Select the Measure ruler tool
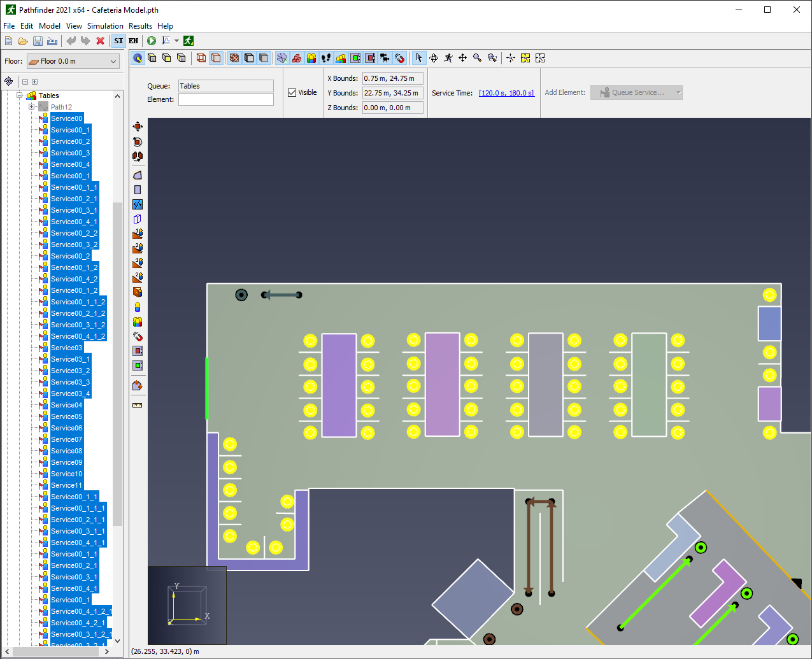 pyautogui.click(x=138, y=405)
